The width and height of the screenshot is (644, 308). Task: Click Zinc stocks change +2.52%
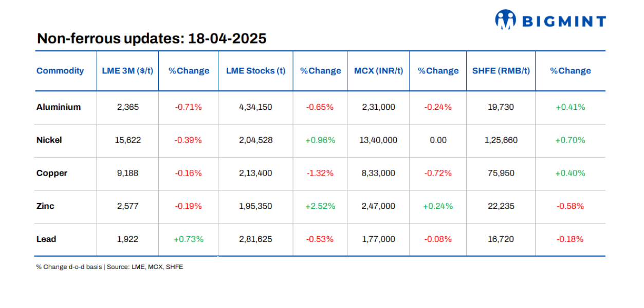pyautogui.click(x=320, y=206)
